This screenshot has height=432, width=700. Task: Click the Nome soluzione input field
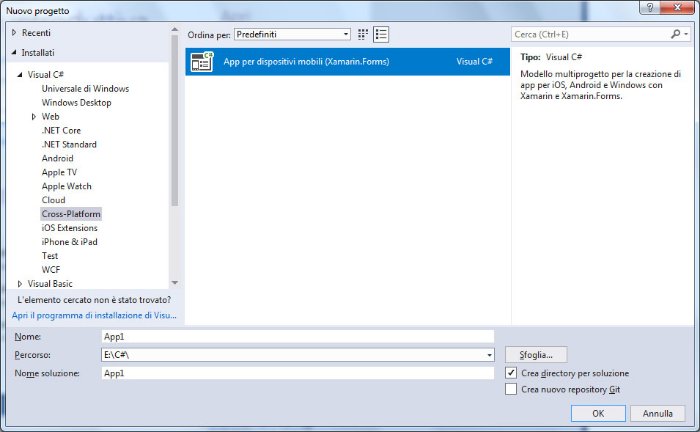point(298,373)
